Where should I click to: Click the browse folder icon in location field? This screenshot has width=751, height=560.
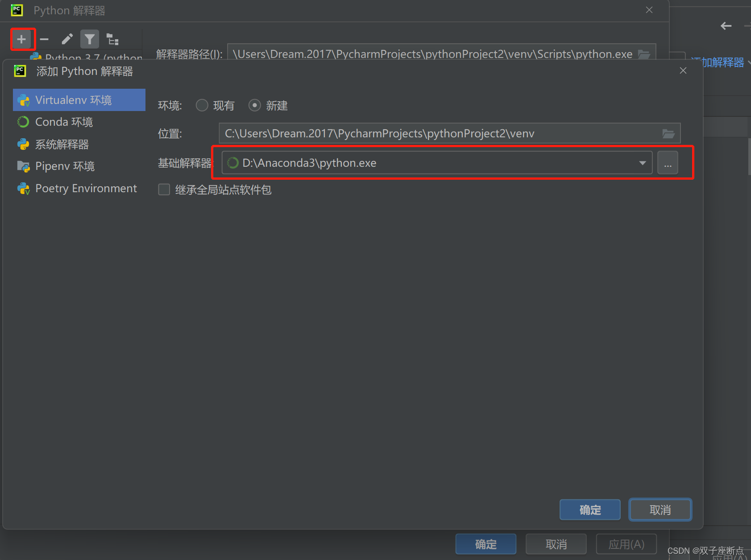tap(668, 133)
